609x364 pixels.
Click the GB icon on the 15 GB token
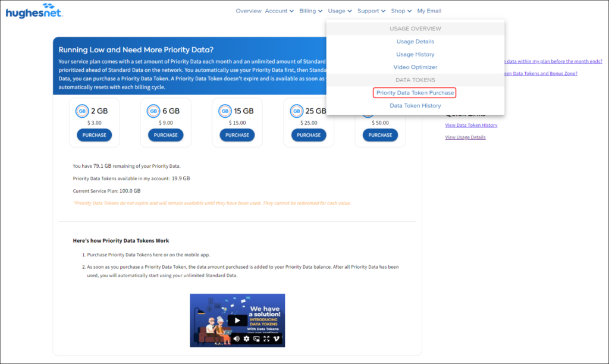click(x=225, y=111)
